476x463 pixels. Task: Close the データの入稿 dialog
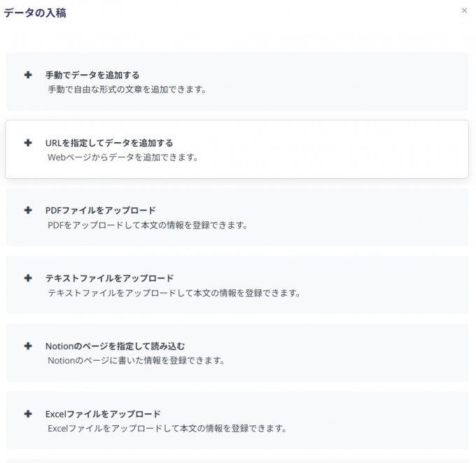(464, 11)
